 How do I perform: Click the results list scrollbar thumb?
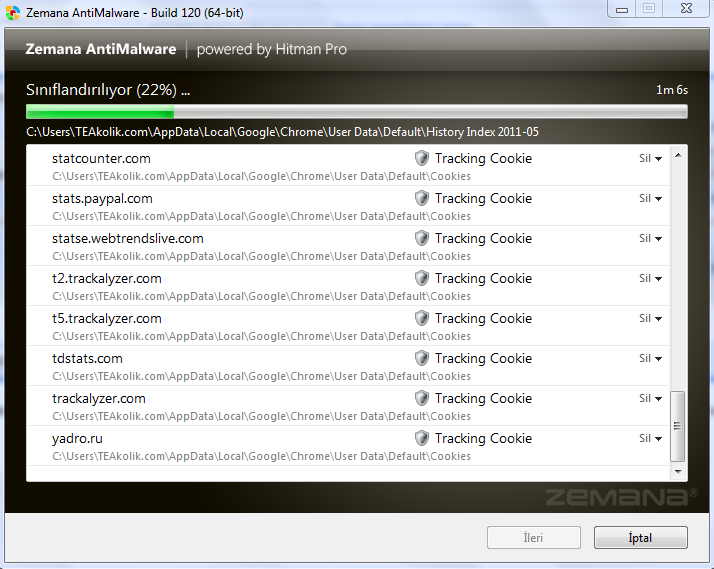(678, 426)
